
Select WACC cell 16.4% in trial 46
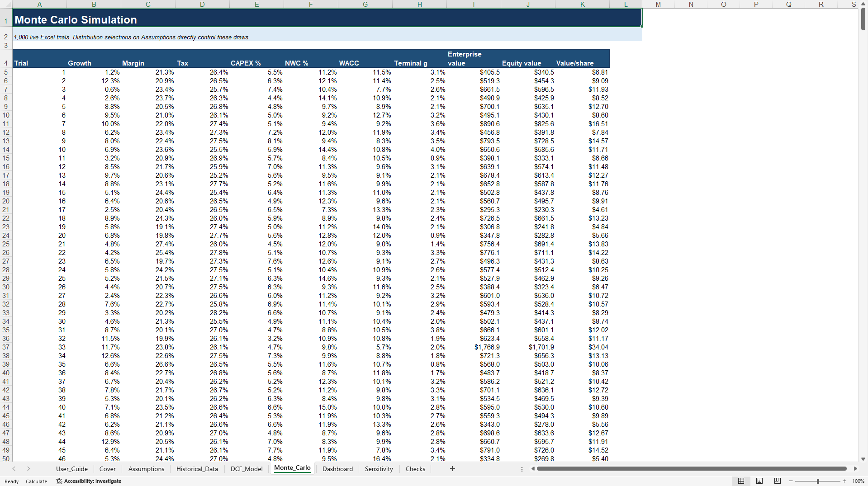365,459
